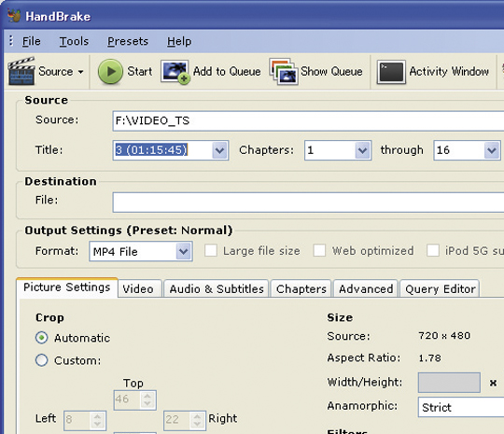Screen dimensions: 504x434
Task: Open the Presets menu
Action: click(128, 41)
